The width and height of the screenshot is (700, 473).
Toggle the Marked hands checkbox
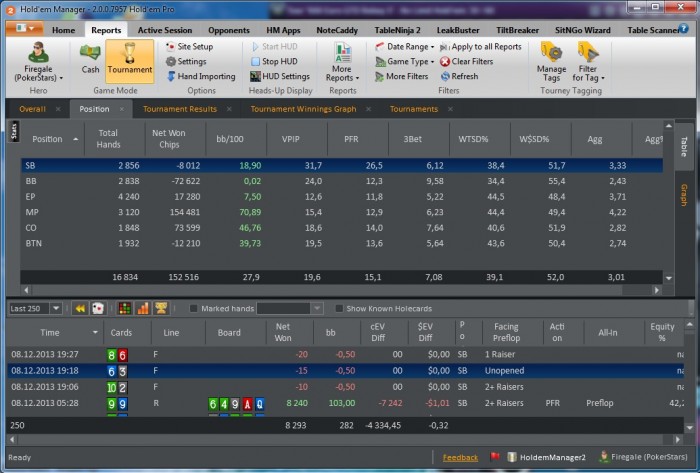[x=194, y=308]
